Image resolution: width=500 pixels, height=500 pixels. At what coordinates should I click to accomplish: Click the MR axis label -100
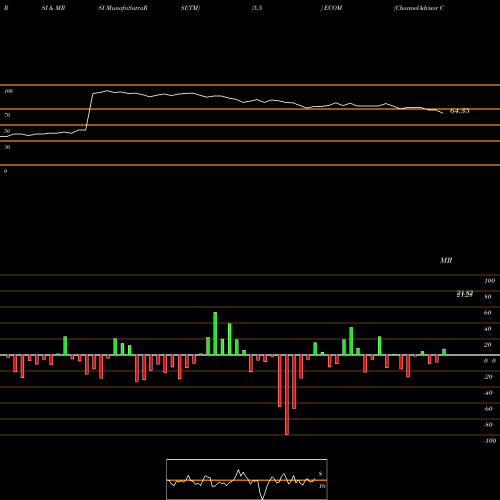pyautogui.click(x=490, y=441)
